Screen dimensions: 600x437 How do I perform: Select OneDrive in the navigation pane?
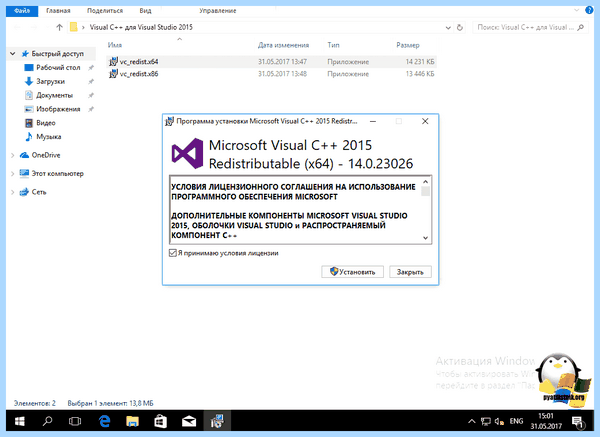click(x=46, y=155)
